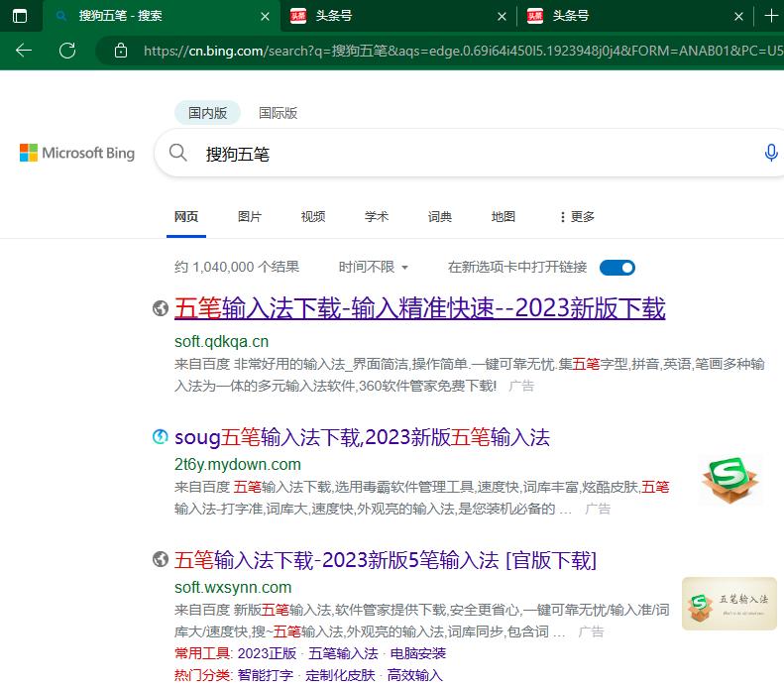
Task: Open the 高效输入 sublink
Action: point(415,675)
